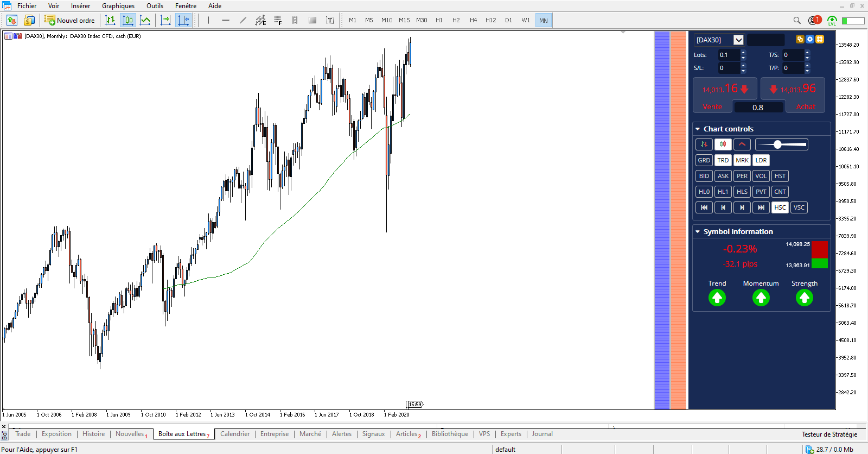The width and height of the screenshot is (868, 454).
Task: Toggle chart auto scroll icon
Action: (x=165, y=21)
